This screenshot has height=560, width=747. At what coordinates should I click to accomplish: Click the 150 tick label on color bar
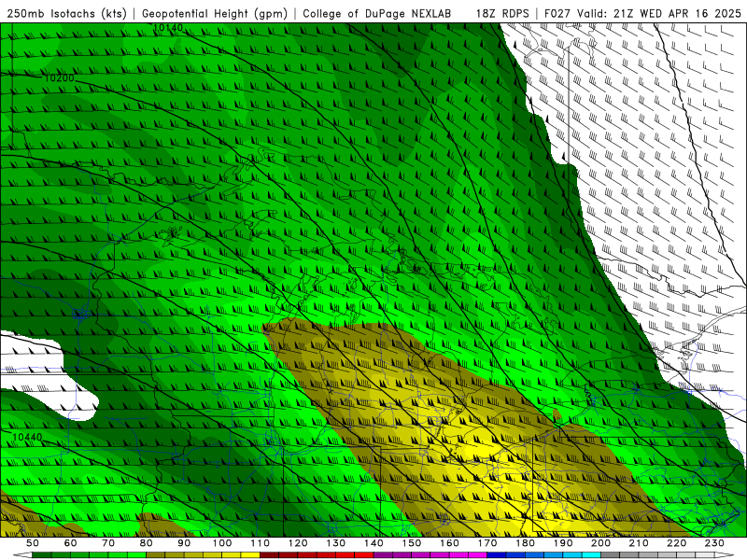click(x=411, y=543)
